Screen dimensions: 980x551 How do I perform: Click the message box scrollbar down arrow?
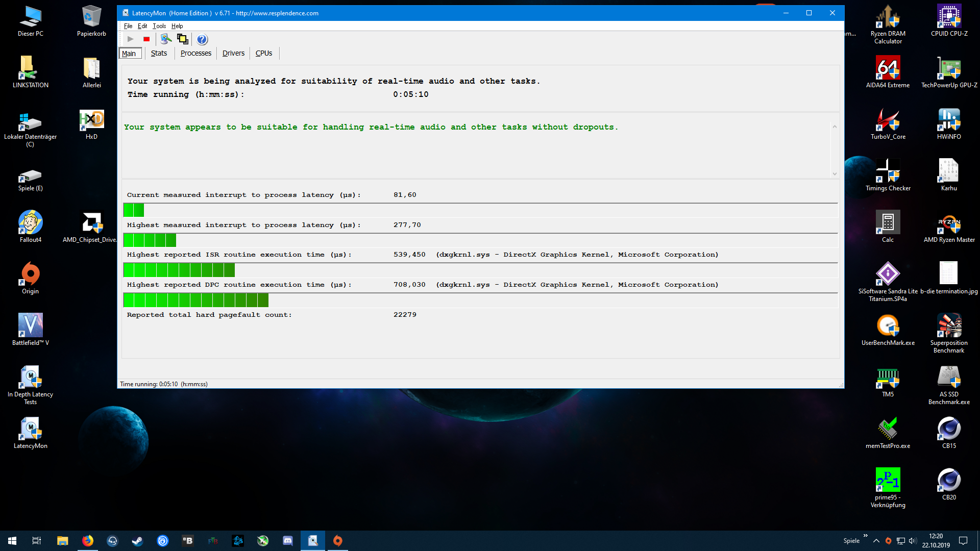(835, 173)
